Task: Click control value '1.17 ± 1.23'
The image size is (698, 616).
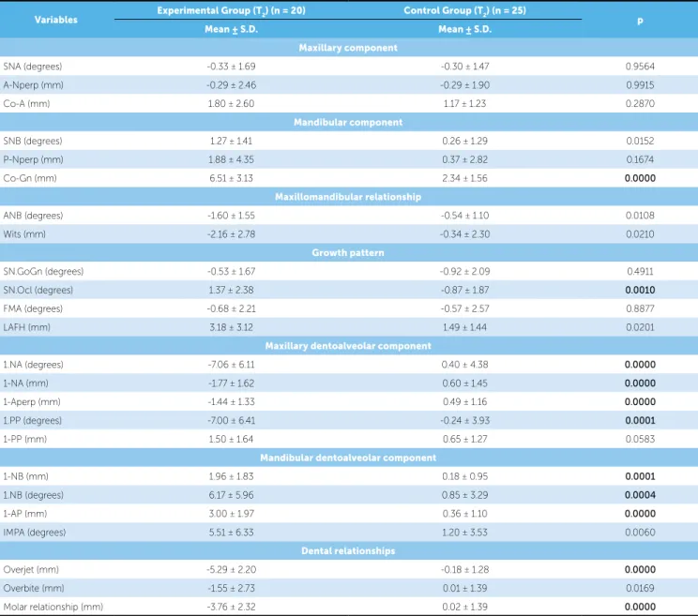Action: pos(464,104)
